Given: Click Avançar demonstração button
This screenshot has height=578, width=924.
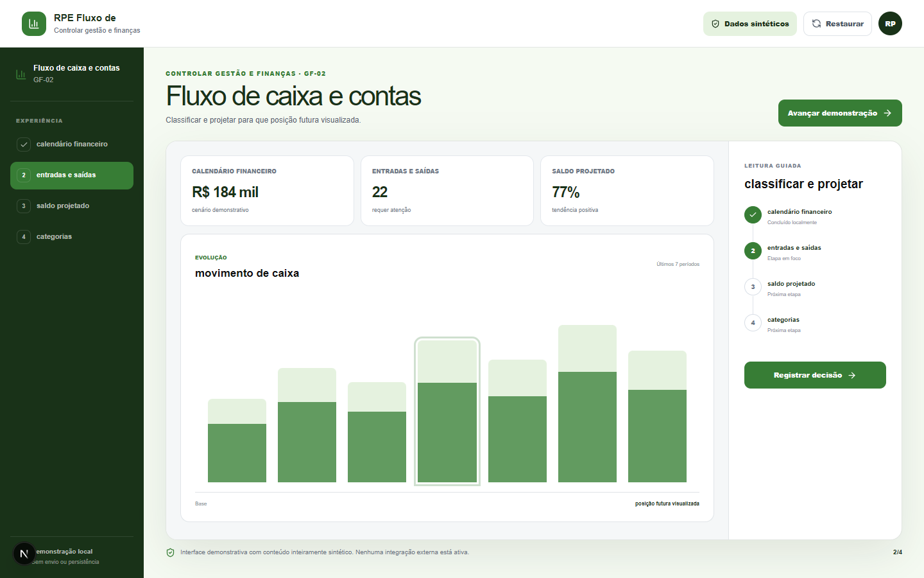Looking at the screenshot, I should click(840, 113).
